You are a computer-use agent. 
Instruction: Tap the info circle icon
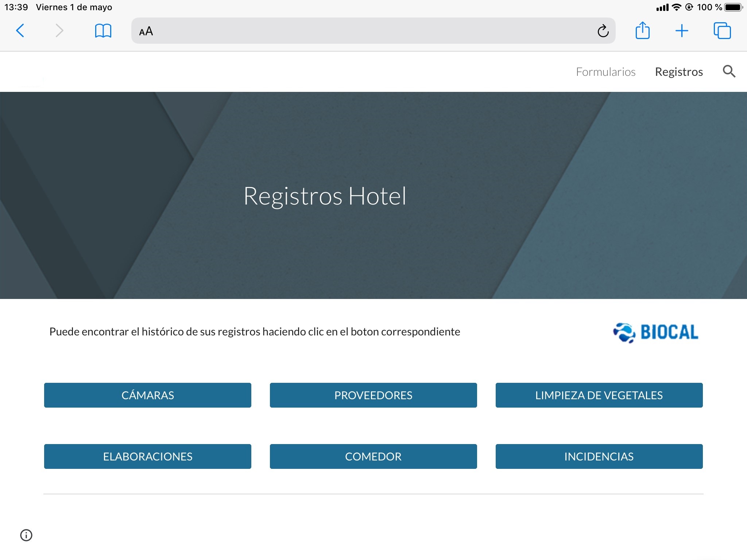26,535
